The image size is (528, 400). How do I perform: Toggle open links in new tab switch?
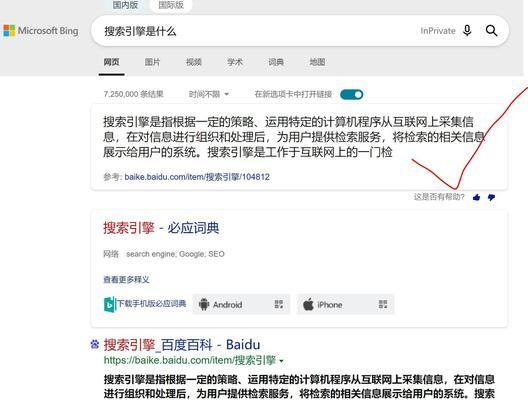coord(352,95)
